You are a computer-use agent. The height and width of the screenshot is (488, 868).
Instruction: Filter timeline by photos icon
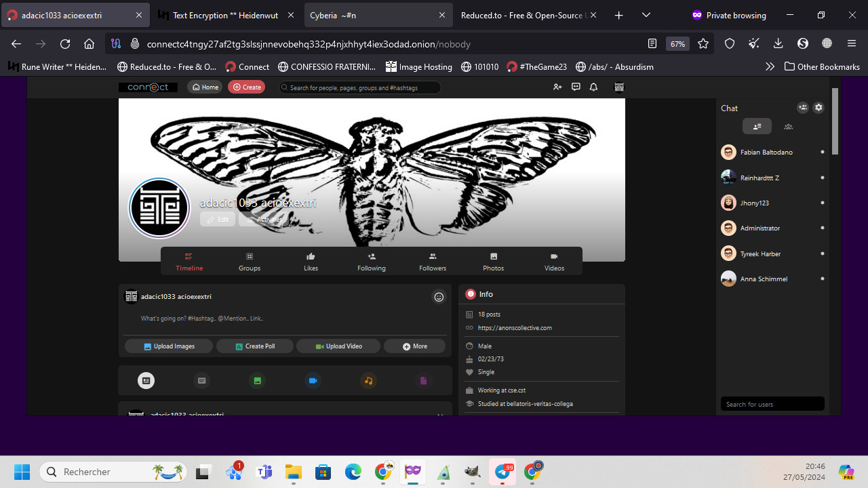(258, 381)
